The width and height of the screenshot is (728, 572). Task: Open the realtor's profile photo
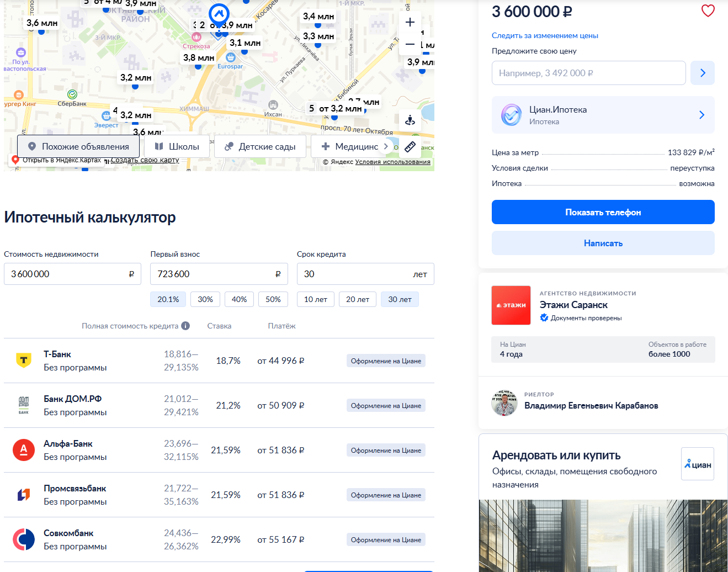click(504, 403)
